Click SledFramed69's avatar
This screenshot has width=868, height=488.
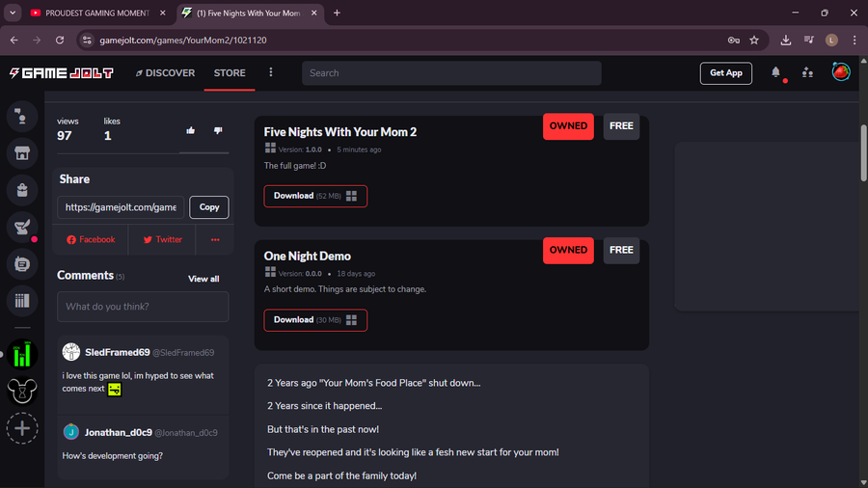(x=70, y=352)
